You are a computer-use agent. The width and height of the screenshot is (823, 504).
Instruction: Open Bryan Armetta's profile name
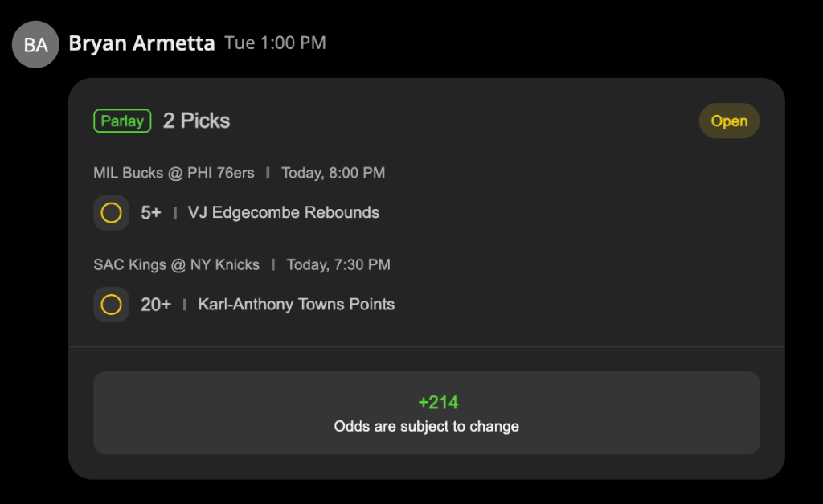click(x=141, y=43)
